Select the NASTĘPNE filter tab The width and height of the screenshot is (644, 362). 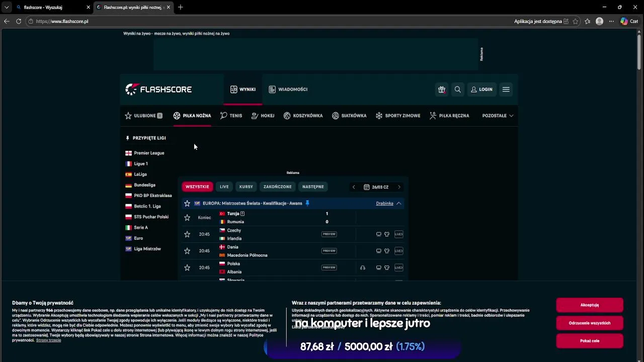click(x=313, y=187)
